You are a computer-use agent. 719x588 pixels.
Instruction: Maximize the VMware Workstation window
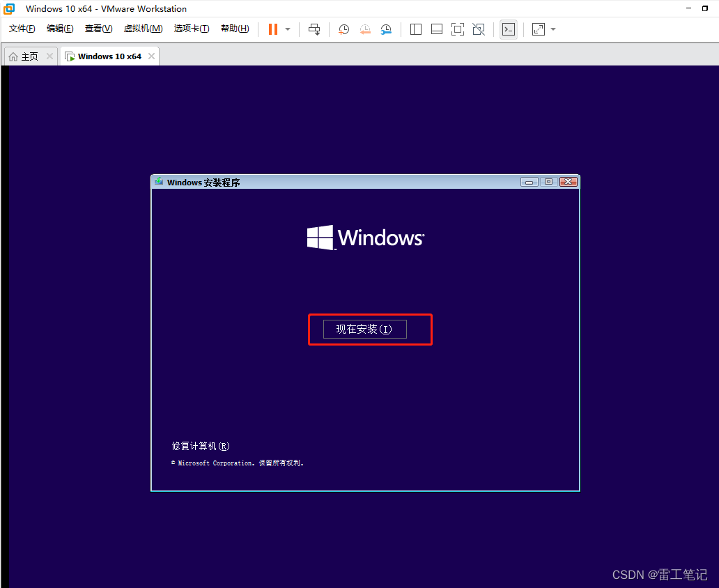point(705,8)
